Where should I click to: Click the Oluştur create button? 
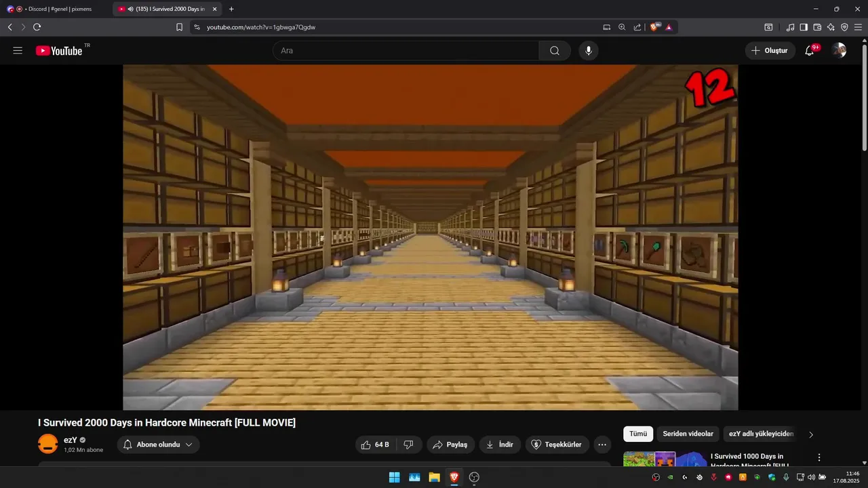tap(770, 51)
